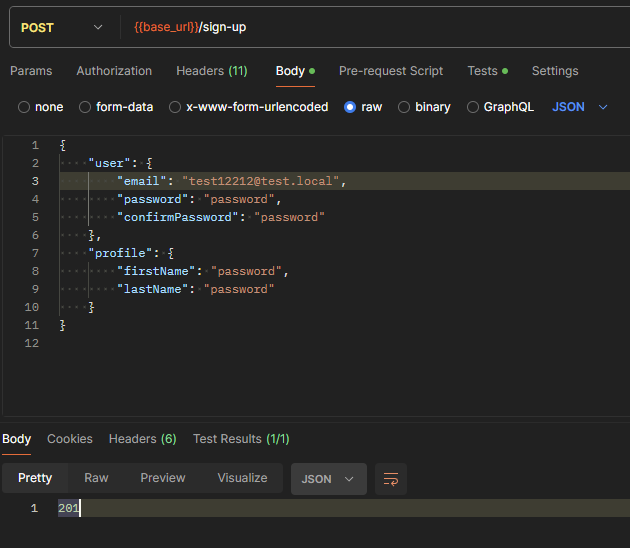Viewport: 630px width, 548px height.
Task: Choose x-www-form-urlencoded body type
Action: click(x=175, y=107)
